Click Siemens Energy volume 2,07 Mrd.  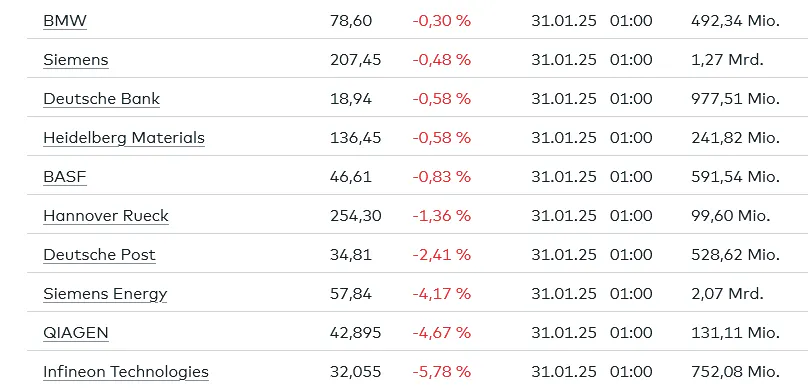point(727,294)
